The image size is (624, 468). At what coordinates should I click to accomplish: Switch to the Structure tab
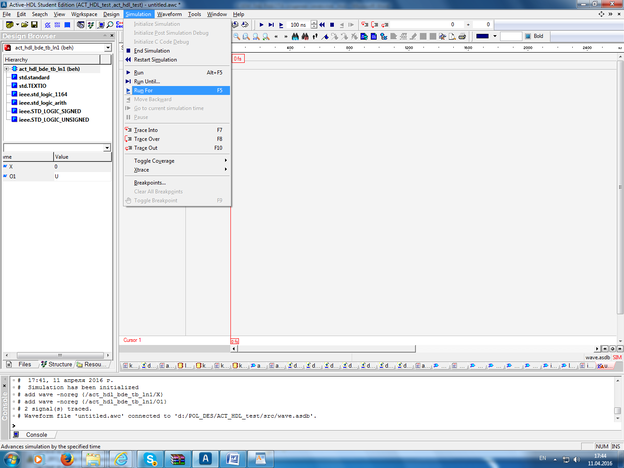click(60, 365)
